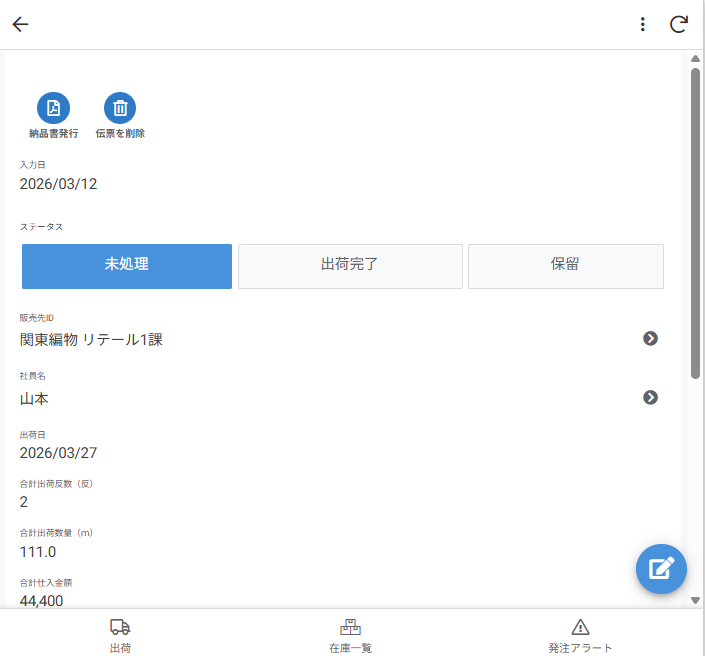Click the 出荷 truck icon
The height and width of the screenshot is (656, 705).
120,627
